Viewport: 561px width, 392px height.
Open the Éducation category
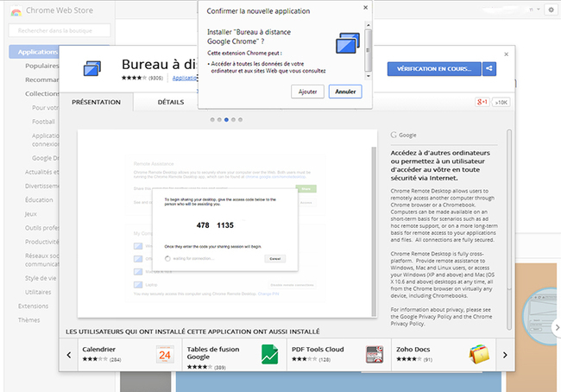pos(39,199)
